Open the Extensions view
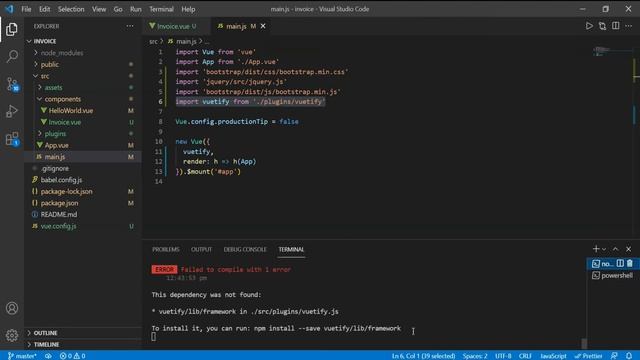Screen dimensions: 640x360 click(x=12, y=139)
